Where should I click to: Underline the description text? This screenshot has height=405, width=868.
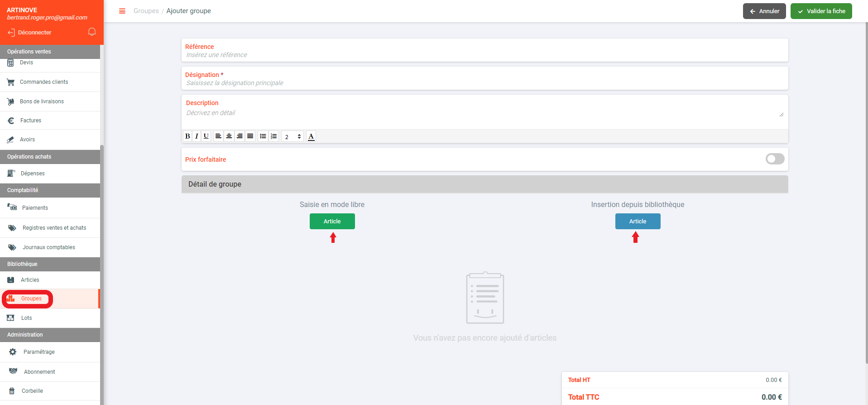pos(206,136)
